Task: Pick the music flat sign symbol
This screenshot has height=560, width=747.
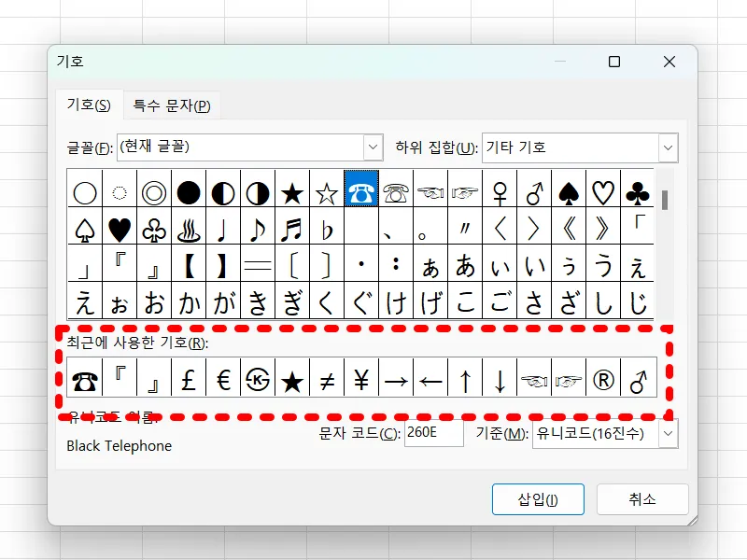Action: point(327,226)
